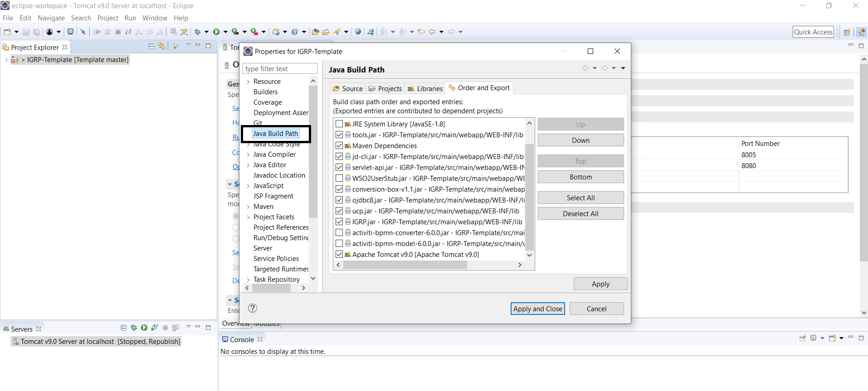Click the Save All toolbar icon
This screenshot has width=868, height=391.
click(36, 32)
